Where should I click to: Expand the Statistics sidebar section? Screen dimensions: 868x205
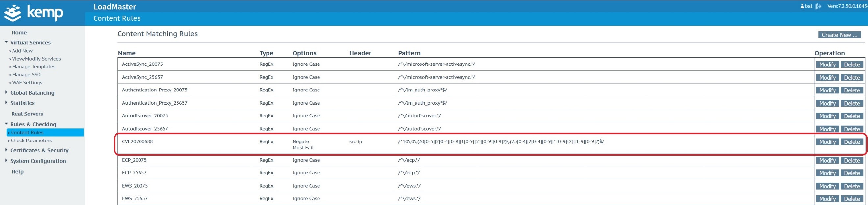click(x=6, y=103)
